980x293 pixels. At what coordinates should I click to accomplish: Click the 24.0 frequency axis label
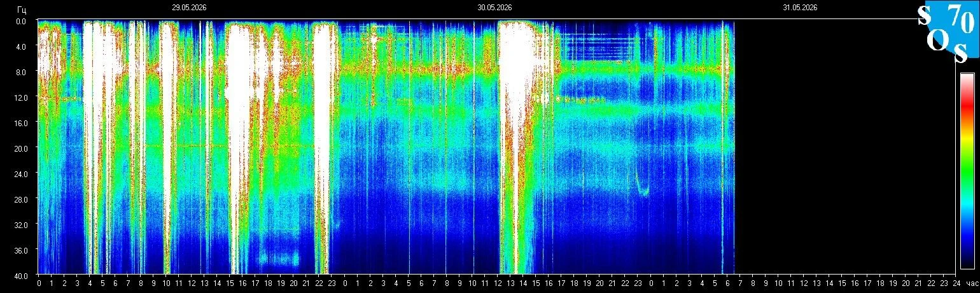[20, 174]
